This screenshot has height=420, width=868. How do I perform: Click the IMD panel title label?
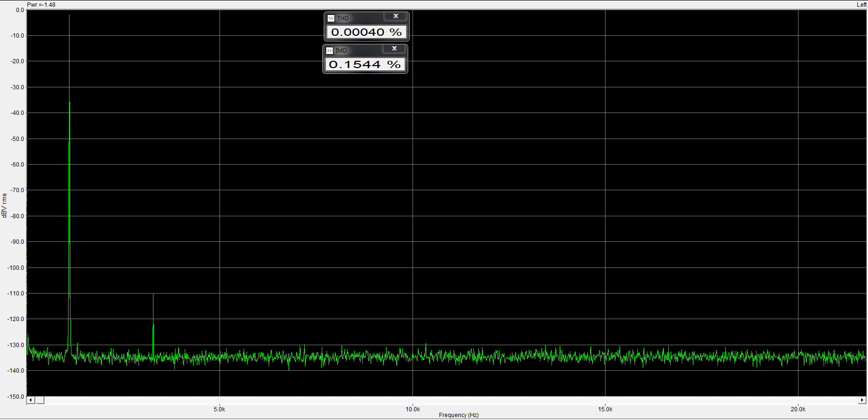click(x=341, y=51)
